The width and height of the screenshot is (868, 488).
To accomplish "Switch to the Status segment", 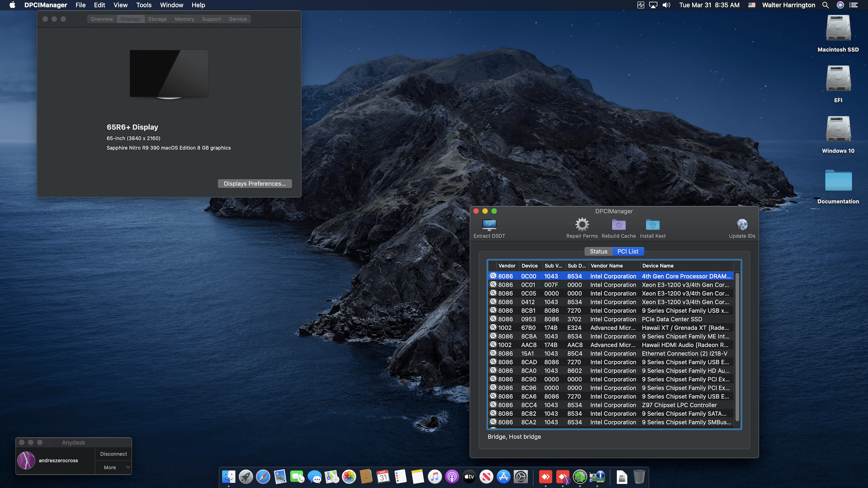I will pos(599,252).
